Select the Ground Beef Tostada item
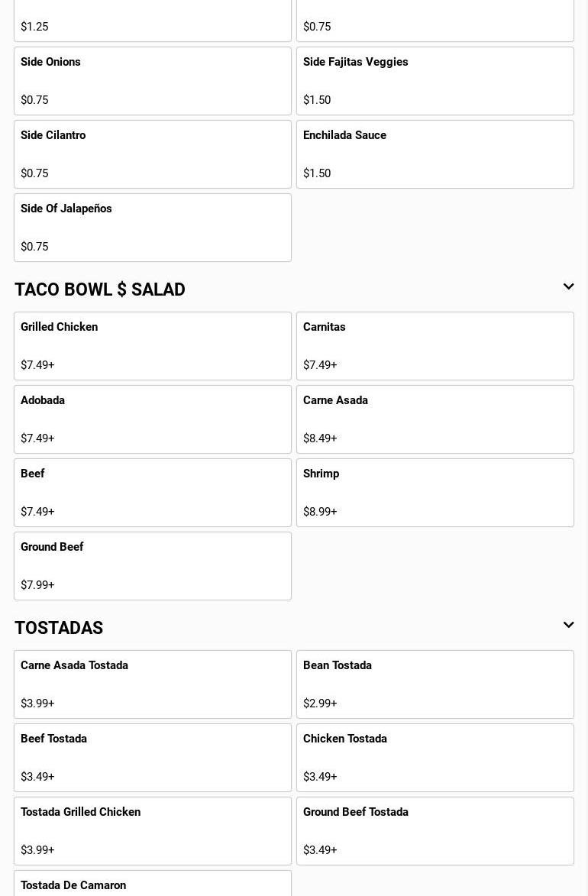Viewport: 588px width, 896px height. (x=435, y=831)
